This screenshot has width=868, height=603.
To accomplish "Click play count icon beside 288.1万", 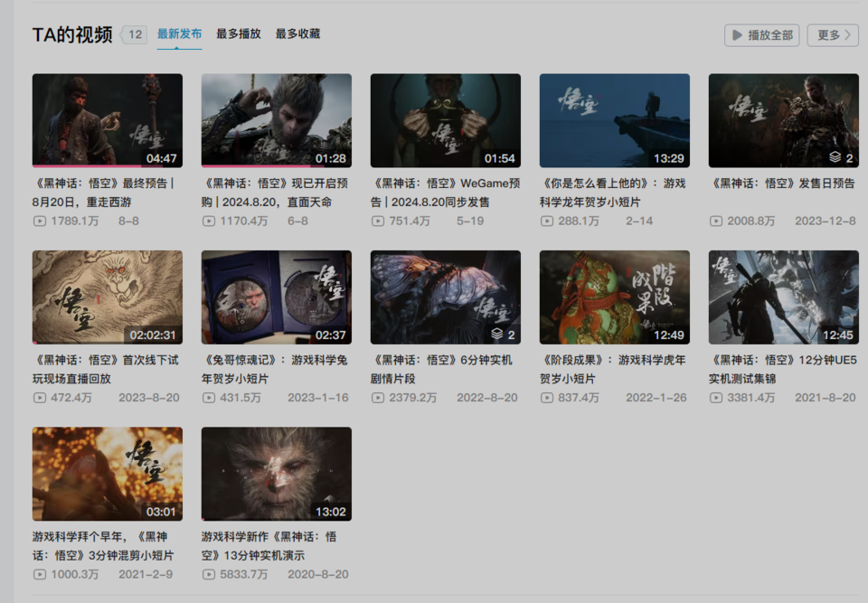I will pyautogui.click(x=547, y=221).
